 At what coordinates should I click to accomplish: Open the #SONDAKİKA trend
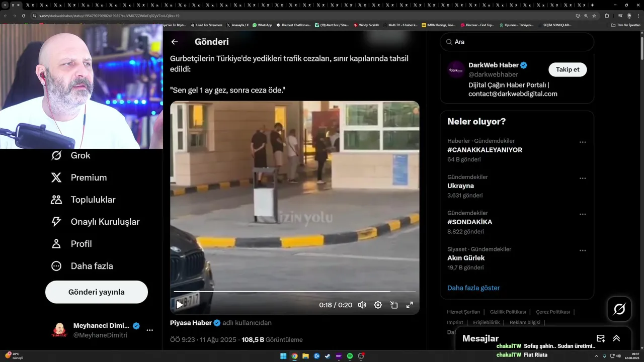tap(469, 222)
